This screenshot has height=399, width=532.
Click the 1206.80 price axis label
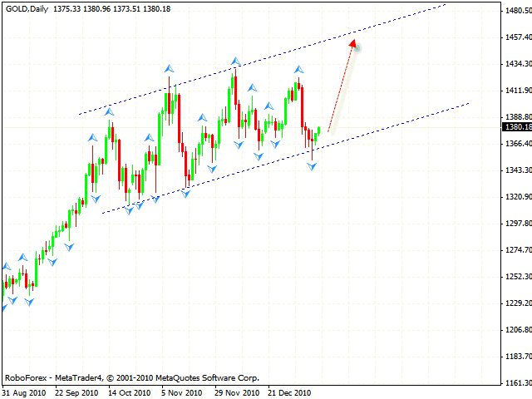(x=519, y=330)
